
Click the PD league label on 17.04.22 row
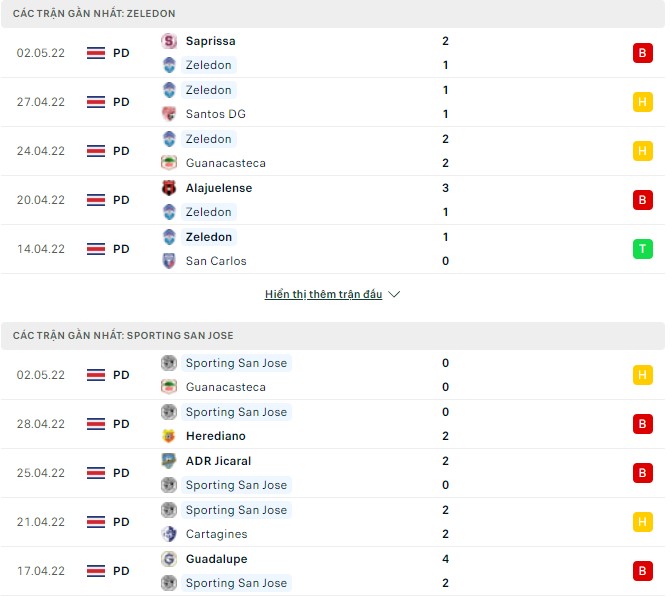pos(121,571)
